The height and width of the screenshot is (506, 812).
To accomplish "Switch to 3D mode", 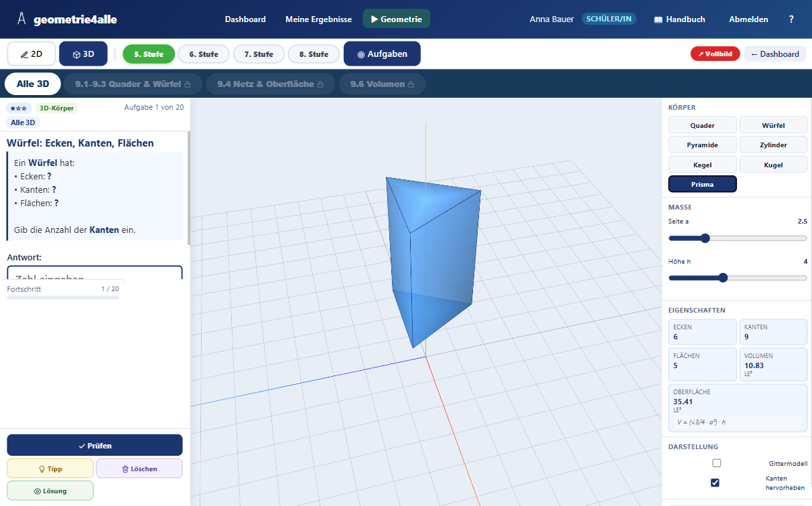I will [x=83, y=54].
